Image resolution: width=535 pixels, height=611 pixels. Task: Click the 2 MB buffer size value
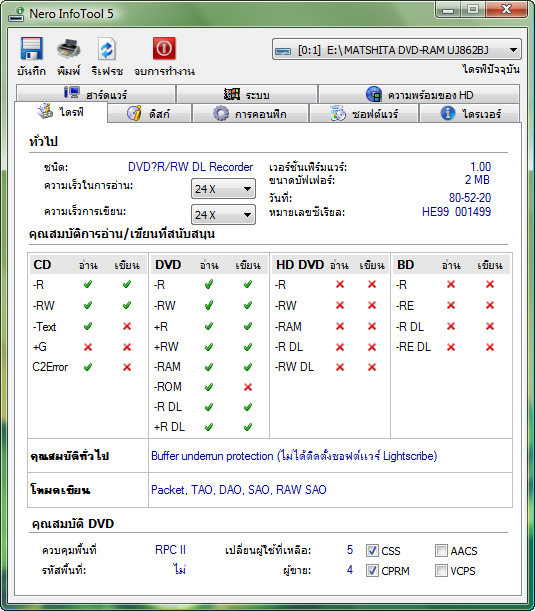point(477,180)
